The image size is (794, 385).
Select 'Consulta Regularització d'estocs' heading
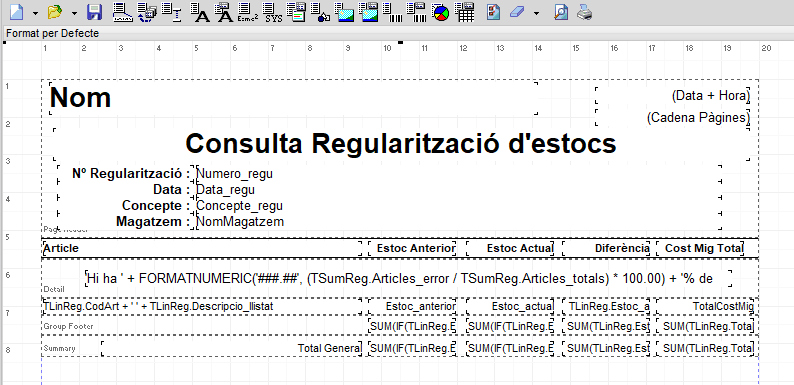pyautogui.click(x=401, y=143)
